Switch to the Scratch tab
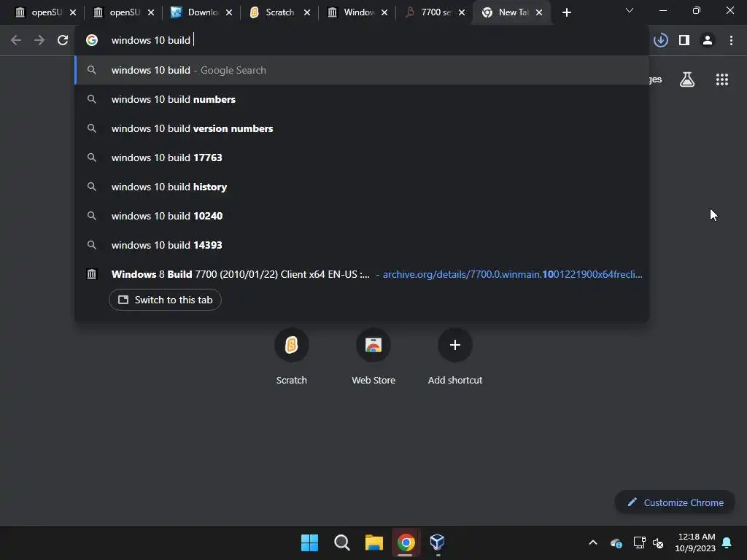Screen dimensions: 747x560 click(279, 12)
